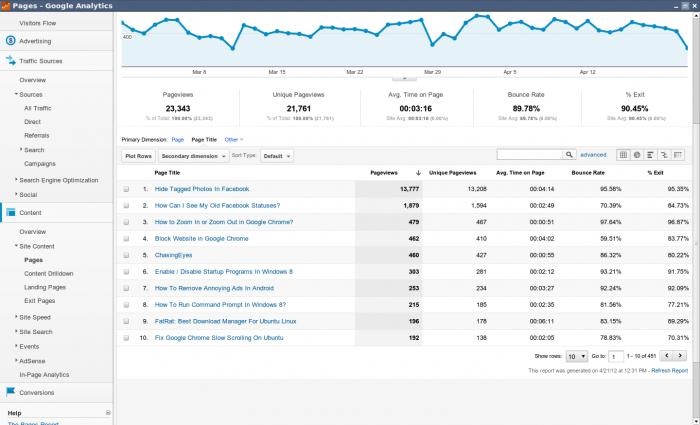Sort by the % Exit column header

point(655,173)
